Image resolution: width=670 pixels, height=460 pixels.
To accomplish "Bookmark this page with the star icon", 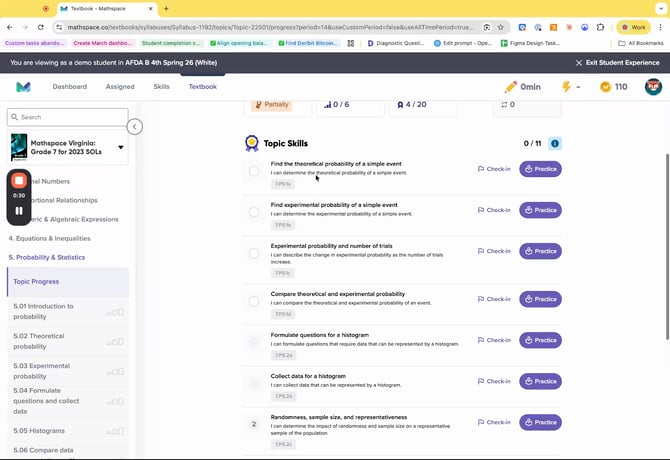I will tap(500, 27).
